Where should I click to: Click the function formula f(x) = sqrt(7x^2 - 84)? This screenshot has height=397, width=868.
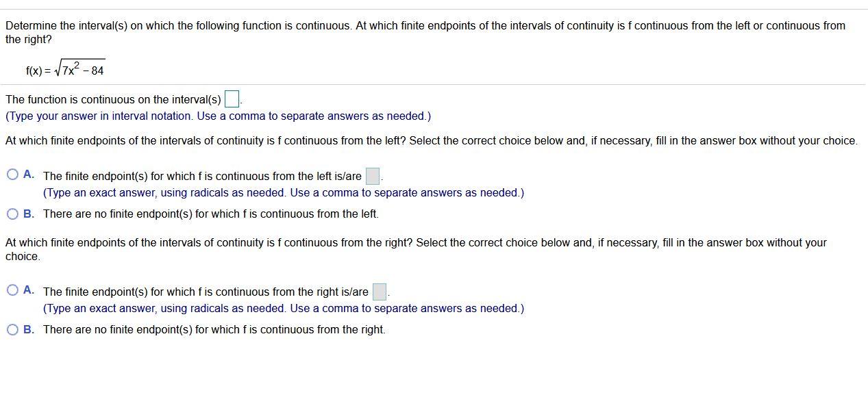coord(65,68)
